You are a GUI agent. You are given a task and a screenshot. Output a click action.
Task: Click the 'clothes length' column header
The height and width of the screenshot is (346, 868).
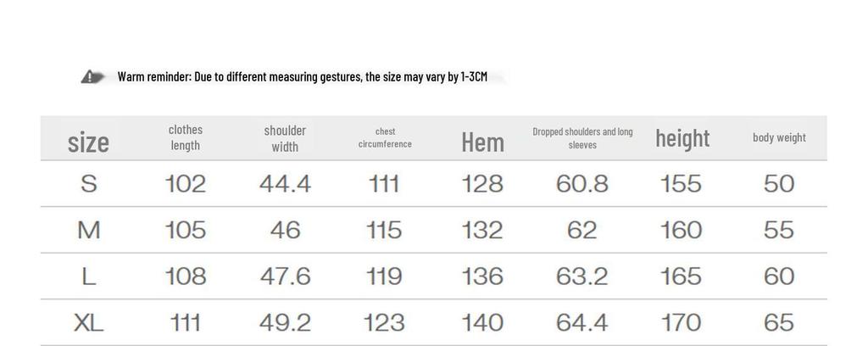pos(186,137)
